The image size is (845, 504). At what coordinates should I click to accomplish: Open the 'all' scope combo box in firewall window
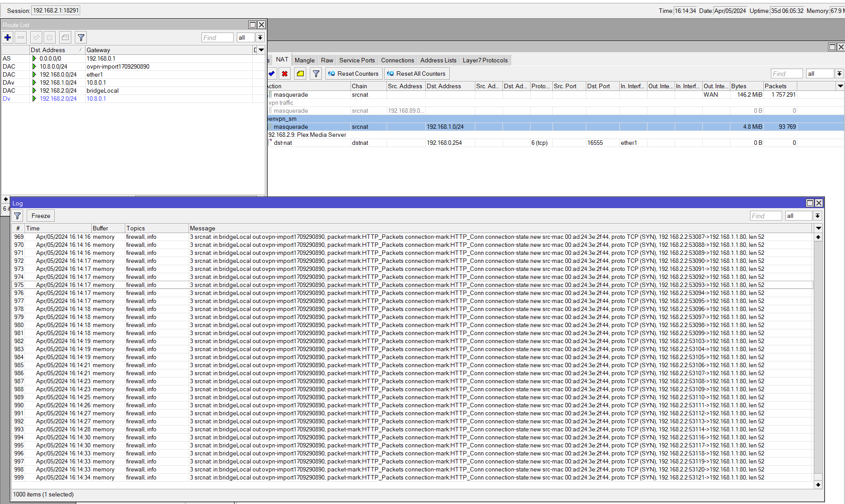[820, 74]
